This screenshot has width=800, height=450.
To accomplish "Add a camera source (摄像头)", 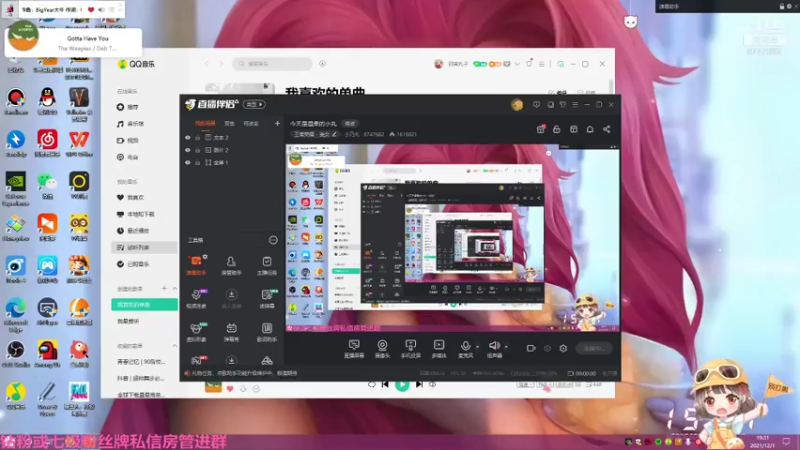I will click(x=382, y=349).
